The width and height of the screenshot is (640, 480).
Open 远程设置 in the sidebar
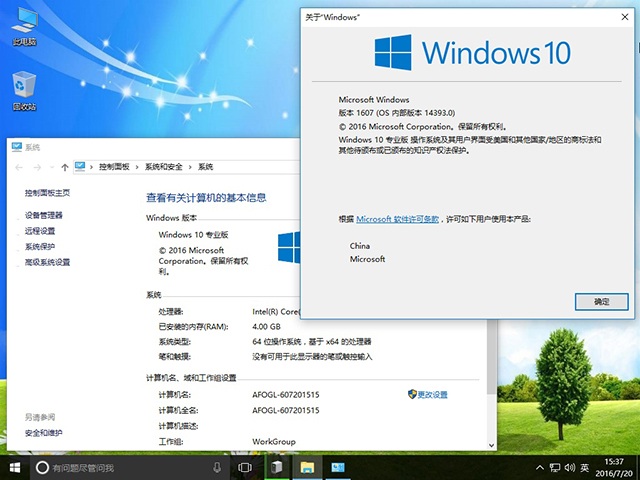pos(40,231)
